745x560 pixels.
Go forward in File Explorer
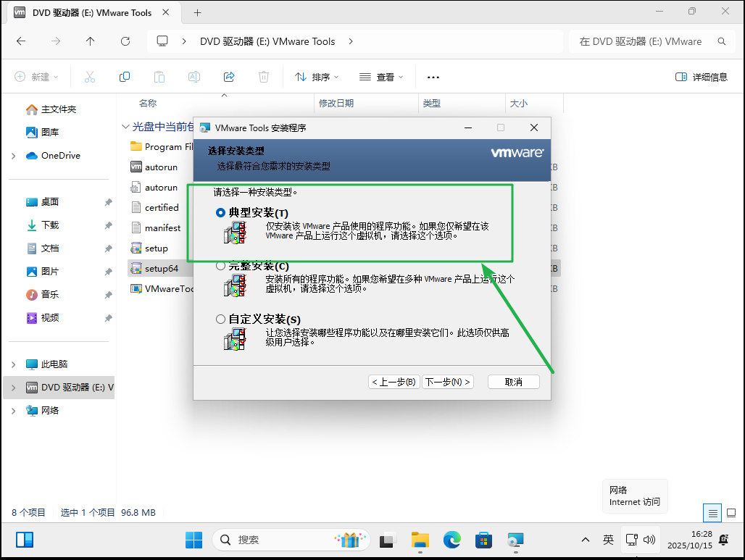56,41
